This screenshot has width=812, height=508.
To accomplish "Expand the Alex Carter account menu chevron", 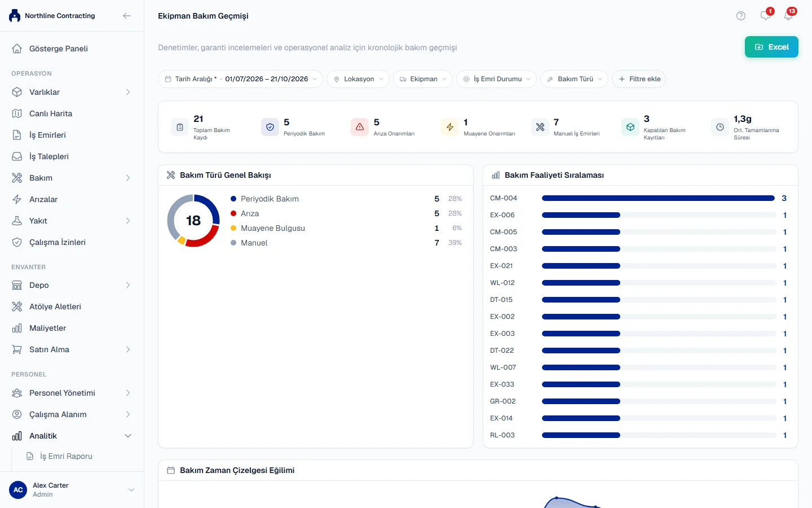I will point(131,490).
